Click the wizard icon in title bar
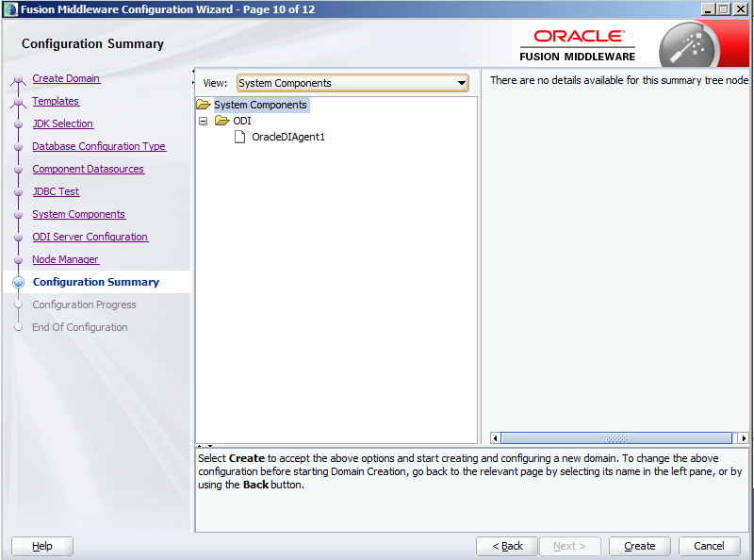This screenshot has height=560, width=754. click(x=9, y=9)
